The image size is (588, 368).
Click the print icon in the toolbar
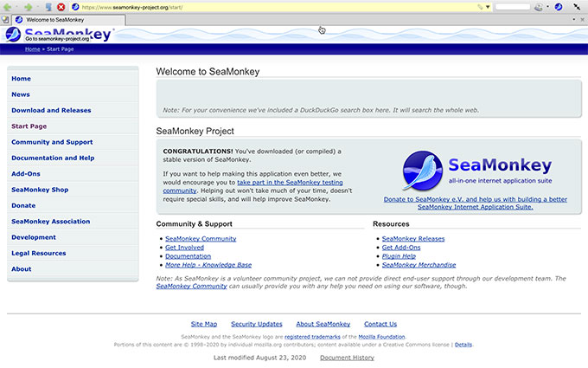click(x=539, y=7)
